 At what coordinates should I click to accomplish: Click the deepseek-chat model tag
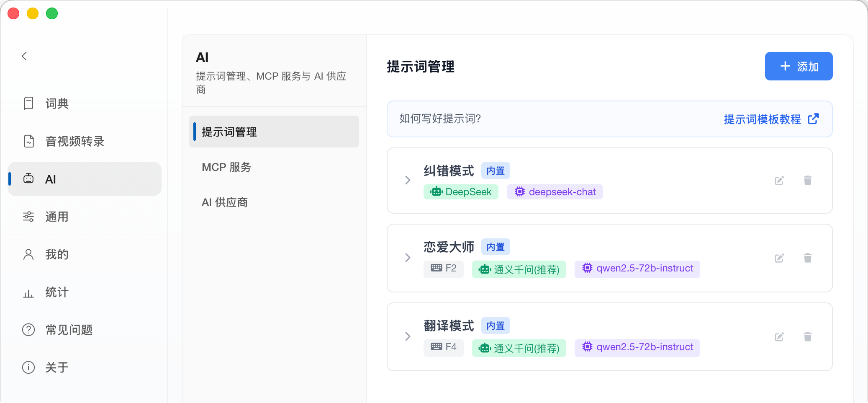(555, 192)
